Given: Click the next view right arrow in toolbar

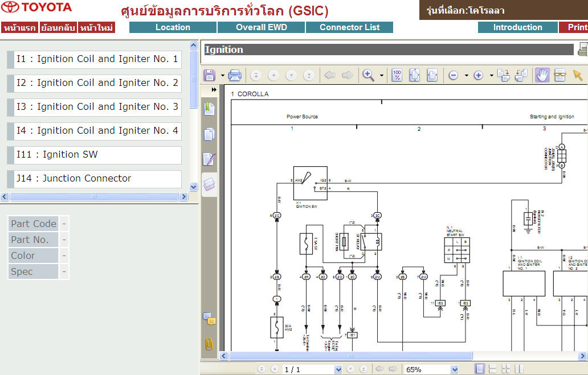Looking at the screenshot, I should 348,75.
